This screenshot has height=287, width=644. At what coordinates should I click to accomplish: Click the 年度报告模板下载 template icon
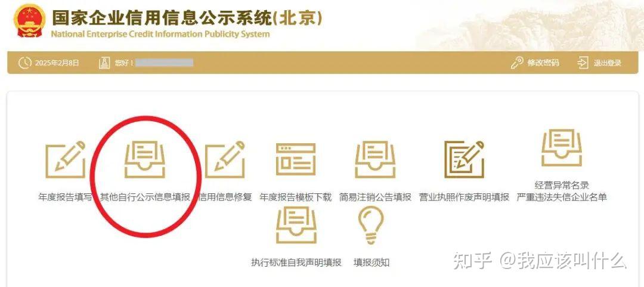pos(296,159)
